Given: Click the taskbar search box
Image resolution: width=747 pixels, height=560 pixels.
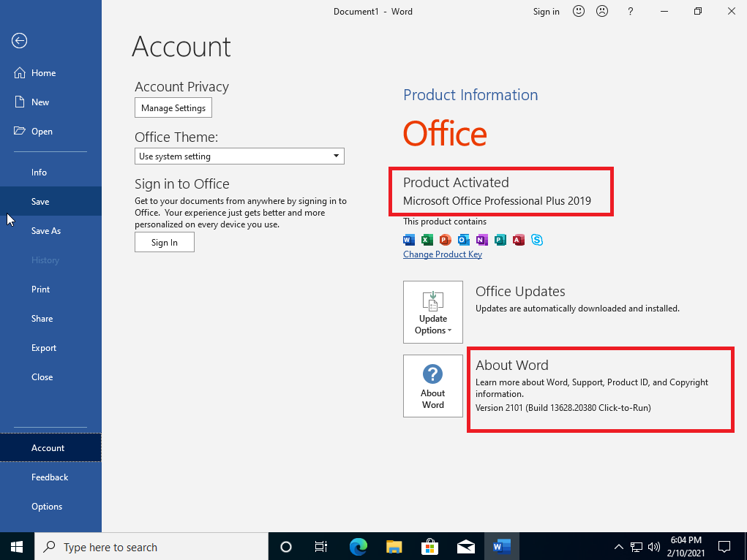Looking at the screenshot, I should click(x=151, y=547).
